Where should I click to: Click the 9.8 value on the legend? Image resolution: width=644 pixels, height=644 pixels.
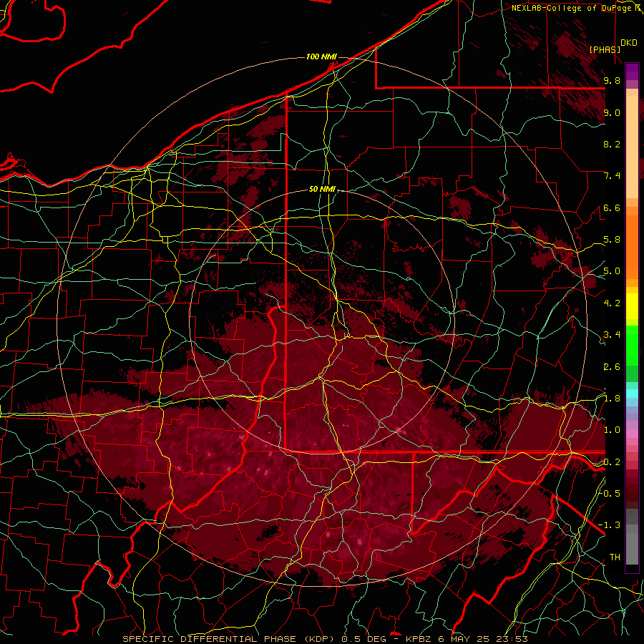click(x=612, y=80)
